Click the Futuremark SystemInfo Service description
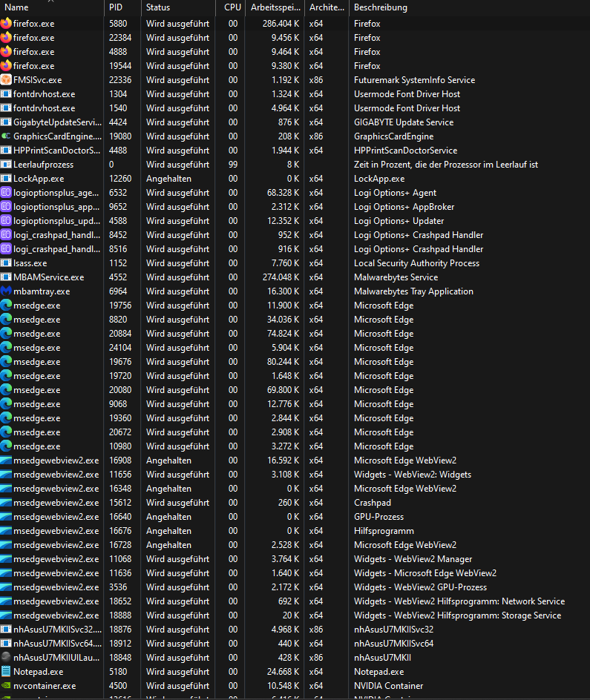The width and height of the screenshot is (590, 700). coord(414,80)
